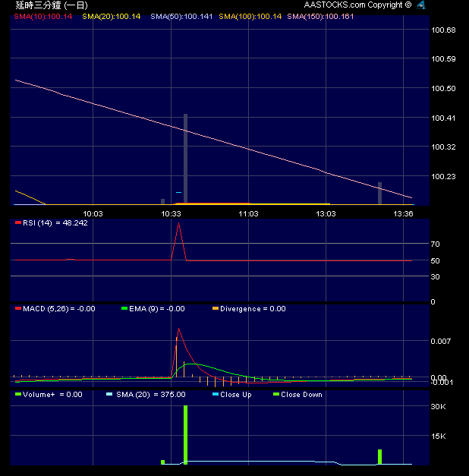Select the SMA(150):100.161 label
Screen dimensions: 469x476
click(x=322, y=15)
